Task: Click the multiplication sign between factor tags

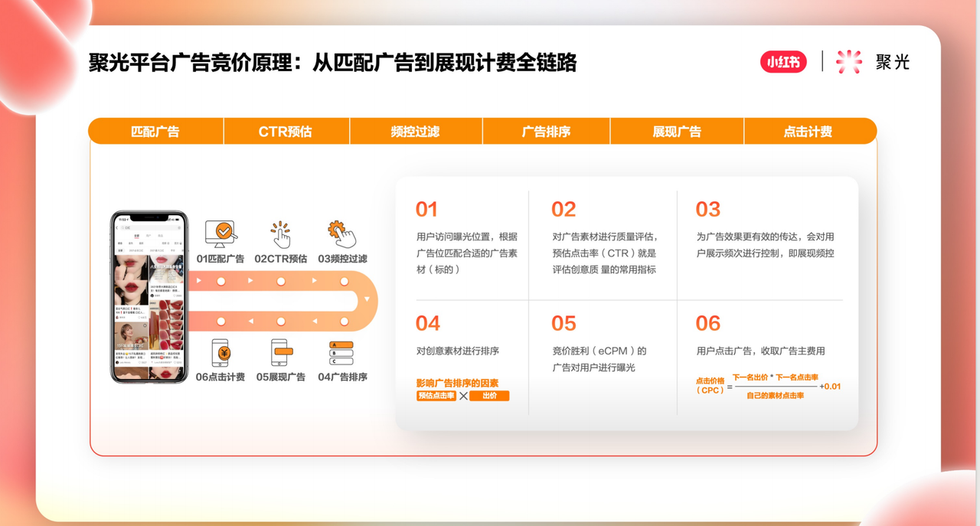Action: coord(463,396)
